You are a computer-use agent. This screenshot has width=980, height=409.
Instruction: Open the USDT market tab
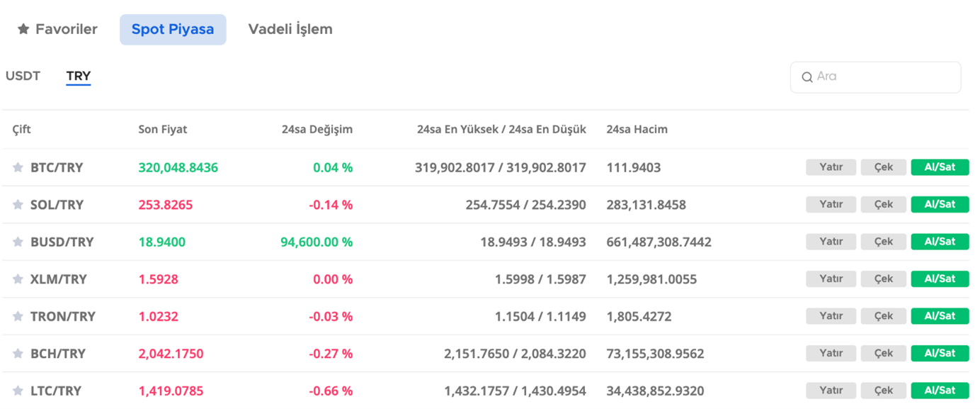coord(23,76)
